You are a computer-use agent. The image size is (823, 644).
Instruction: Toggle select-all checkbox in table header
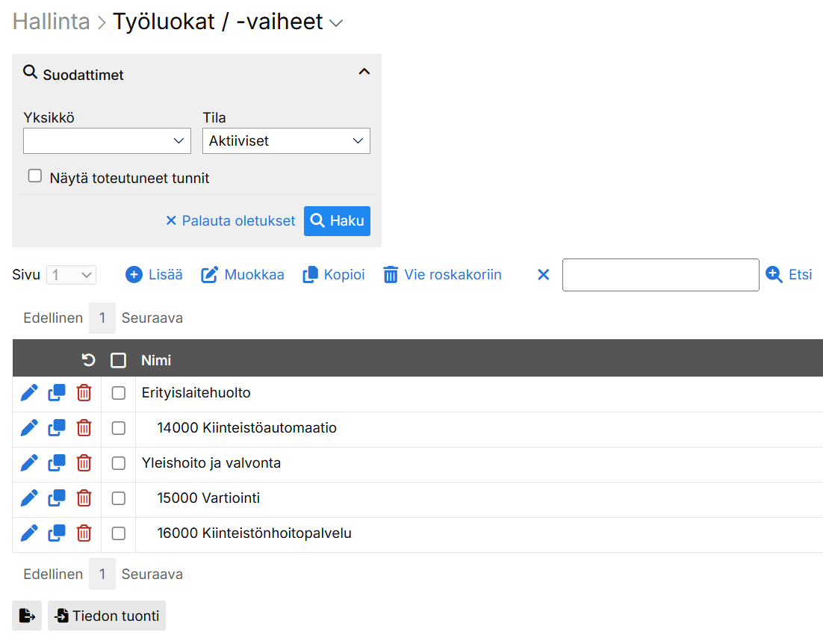pos(118,360)
